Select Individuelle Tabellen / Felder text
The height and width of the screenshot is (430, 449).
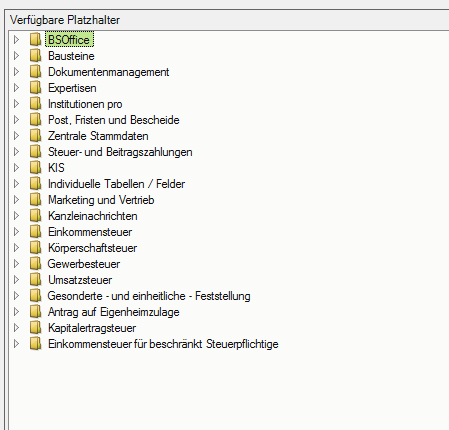[116, 184]
